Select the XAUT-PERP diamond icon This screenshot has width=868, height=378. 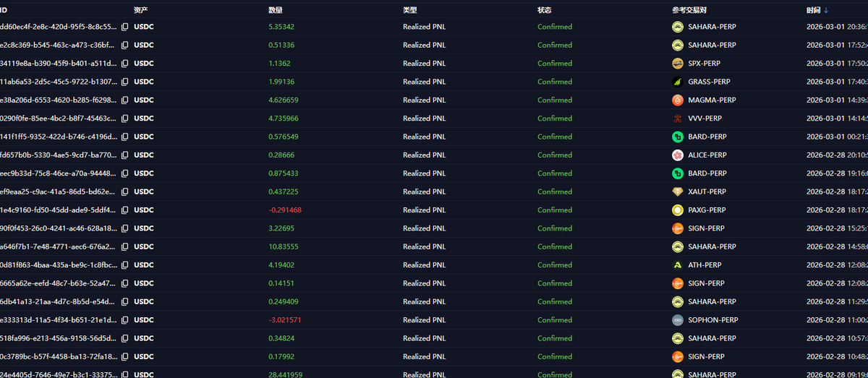tap(678, 192)
